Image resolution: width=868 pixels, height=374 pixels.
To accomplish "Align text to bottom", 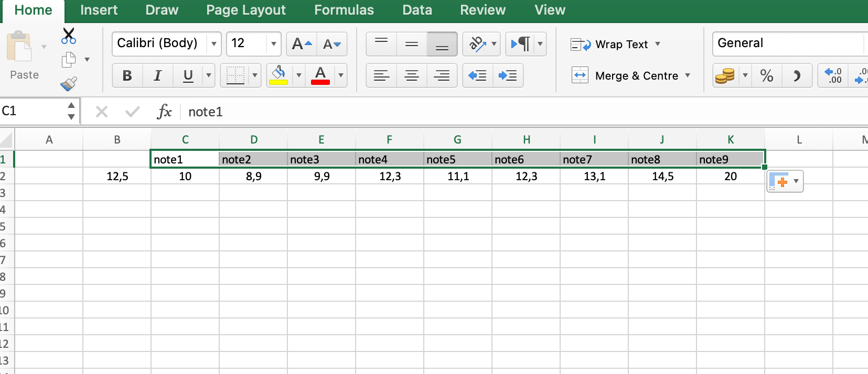I will [442, 44].
